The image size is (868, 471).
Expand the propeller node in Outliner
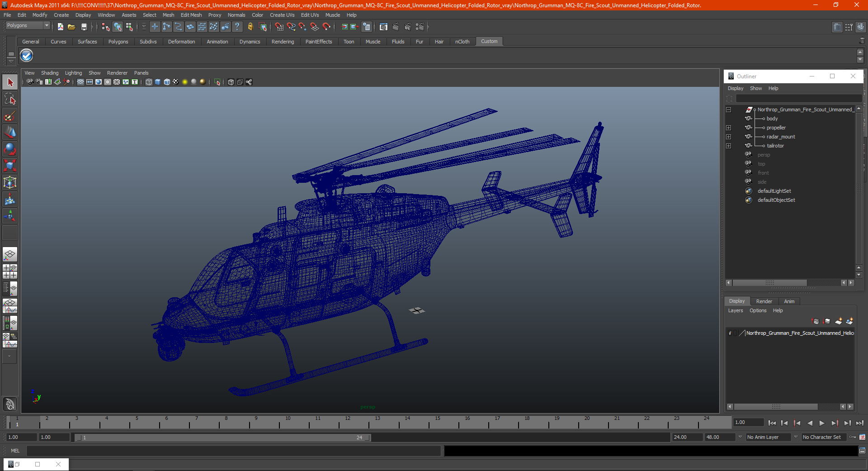pyautogui.click(x=729, y=128)
